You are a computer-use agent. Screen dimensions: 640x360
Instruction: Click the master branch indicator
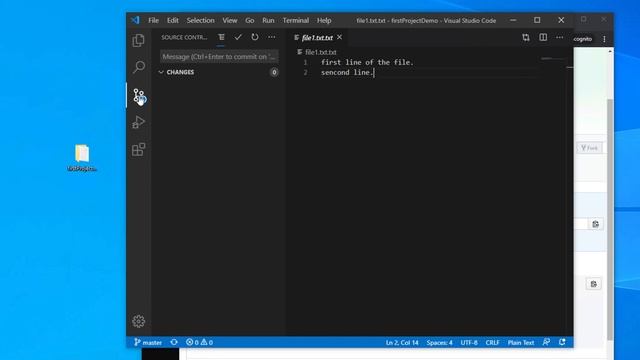click(x=148, y=342)
